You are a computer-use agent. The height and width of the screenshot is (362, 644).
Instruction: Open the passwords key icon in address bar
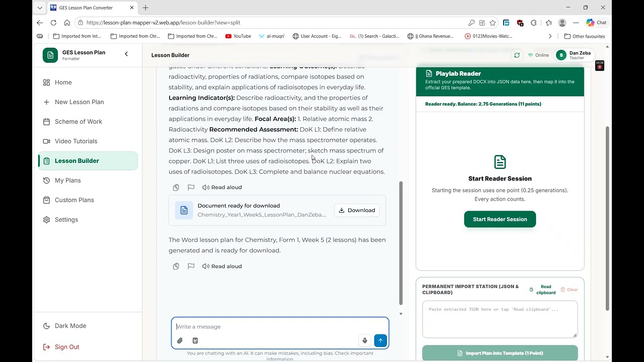click(471, 23)
